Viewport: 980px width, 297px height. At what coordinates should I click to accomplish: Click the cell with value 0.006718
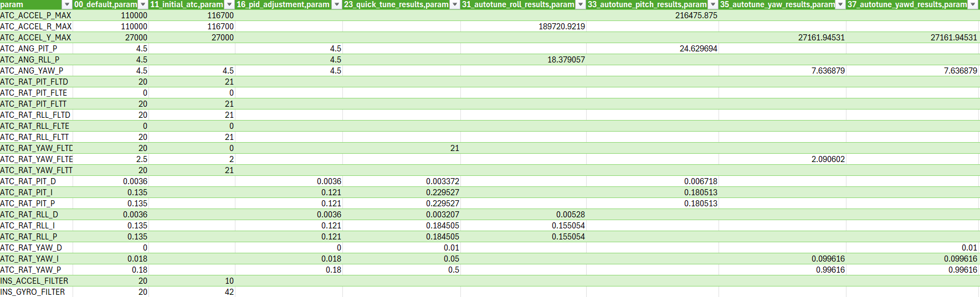coord(653,181)
